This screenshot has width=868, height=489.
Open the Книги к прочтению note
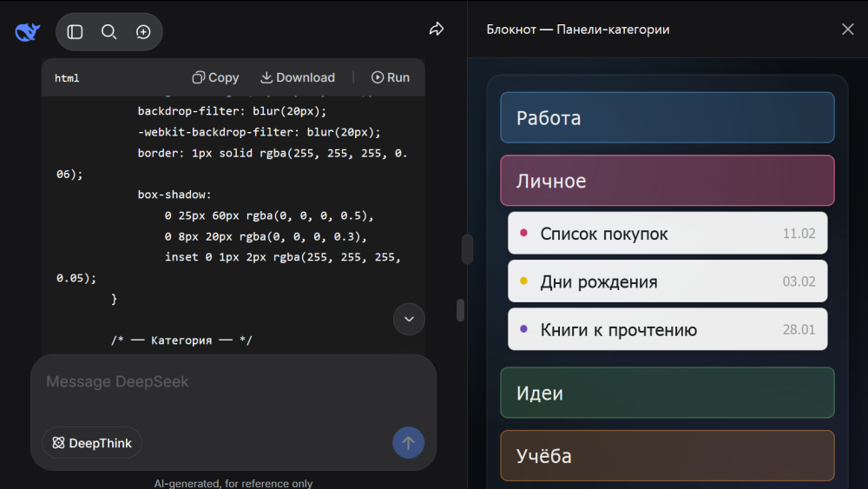tap(667, 329)
